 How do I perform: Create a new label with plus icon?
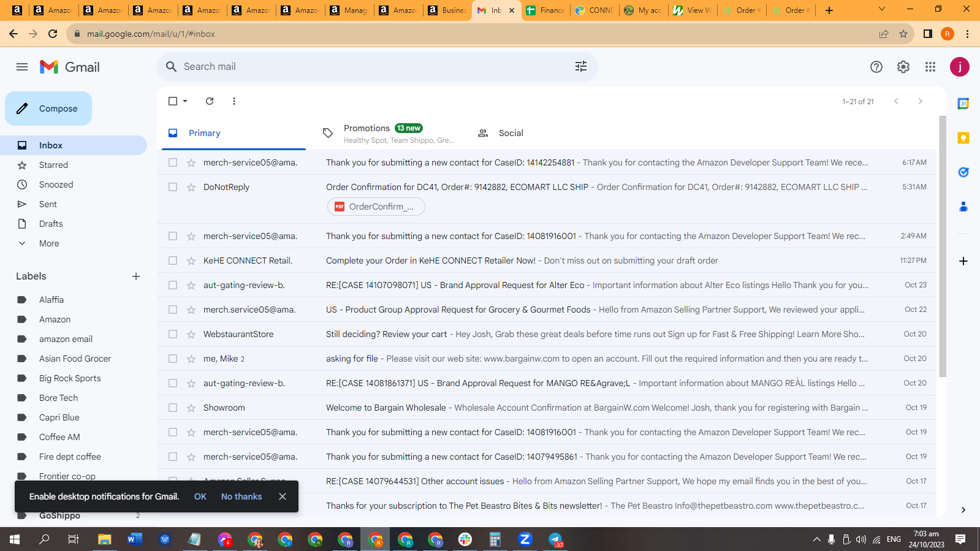136,276
